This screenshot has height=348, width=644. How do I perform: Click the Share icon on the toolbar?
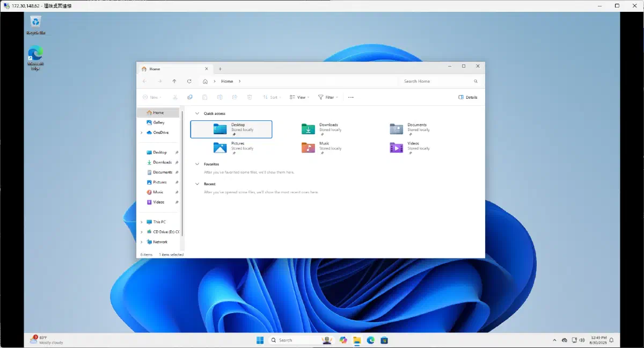click(235, 97)
